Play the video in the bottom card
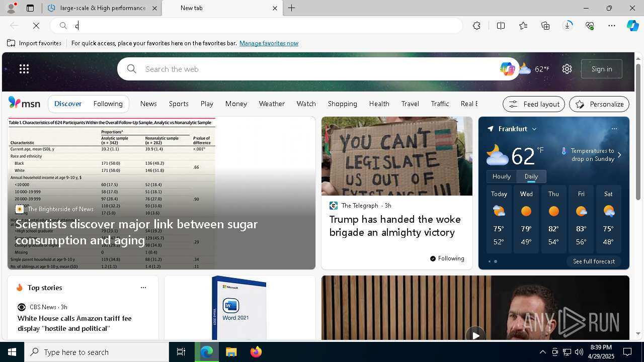644x362 pixels. 475,335
